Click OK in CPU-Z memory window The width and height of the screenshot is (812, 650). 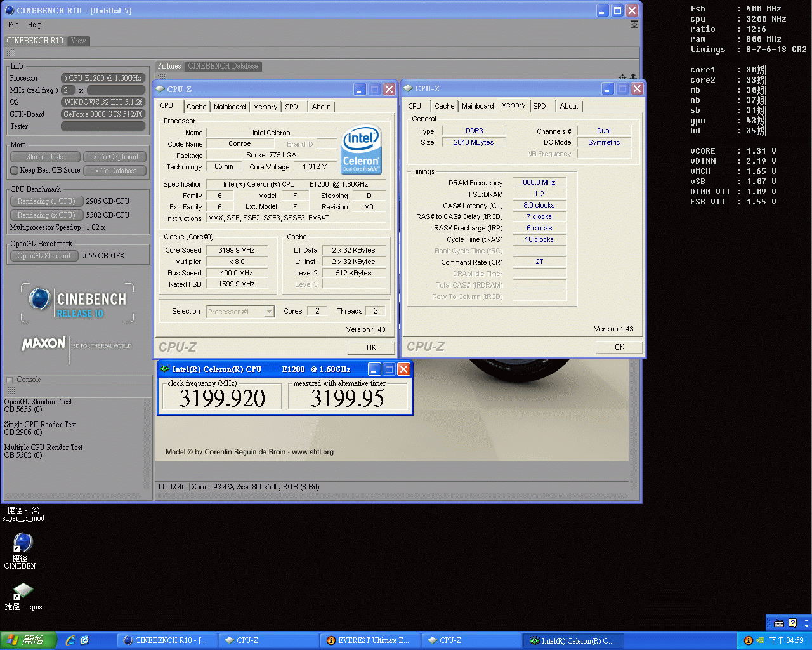(x=619, y=347)
